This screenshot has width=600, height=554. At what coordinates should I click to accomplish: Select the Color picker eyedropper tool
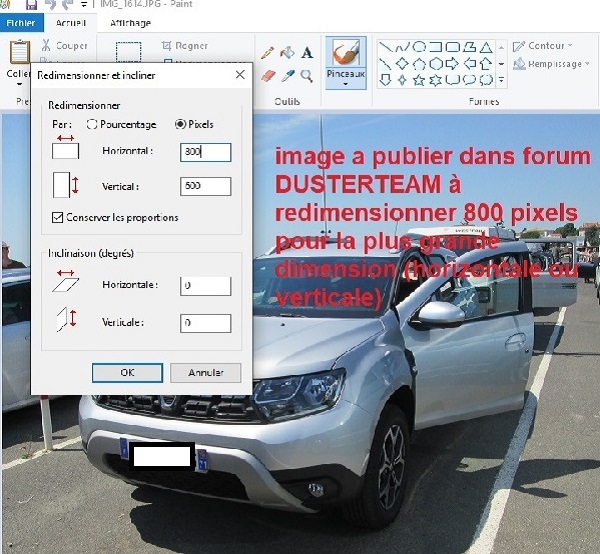coord(288,75)
